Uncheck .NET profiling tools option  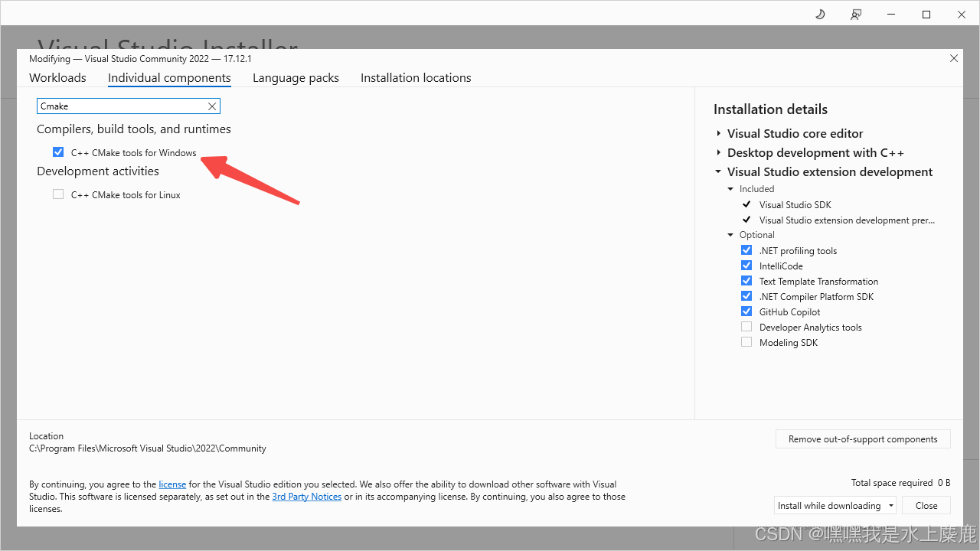click(746, 250)
